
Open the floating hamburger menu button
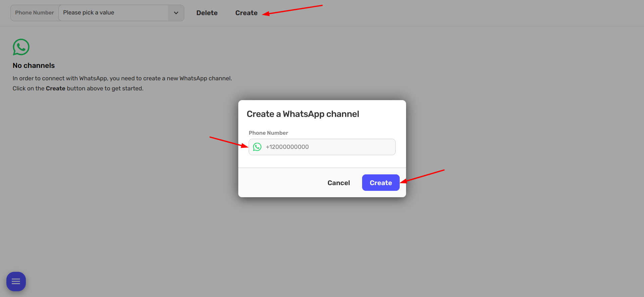16,282
